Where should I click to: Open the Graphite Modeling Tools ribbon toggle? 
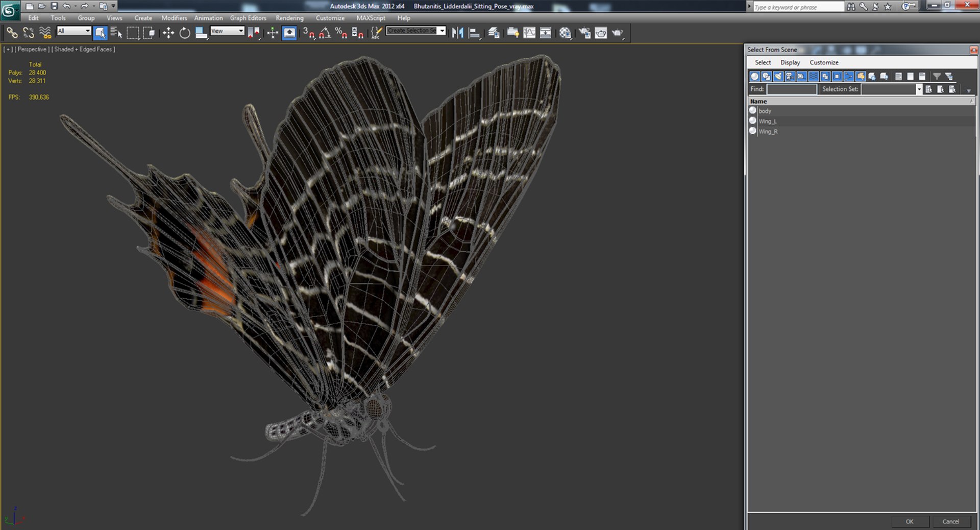(512, 33)
